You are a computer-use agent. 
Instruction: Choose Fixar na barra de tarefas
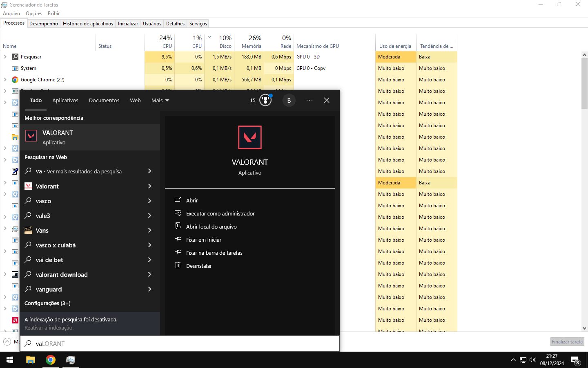[x=250, y=253]
